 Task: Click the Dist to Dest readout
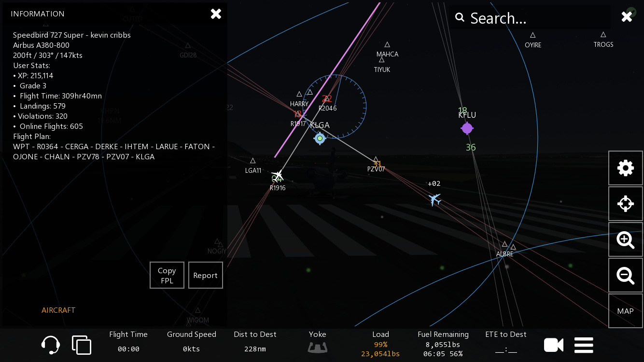coord(255,342)
